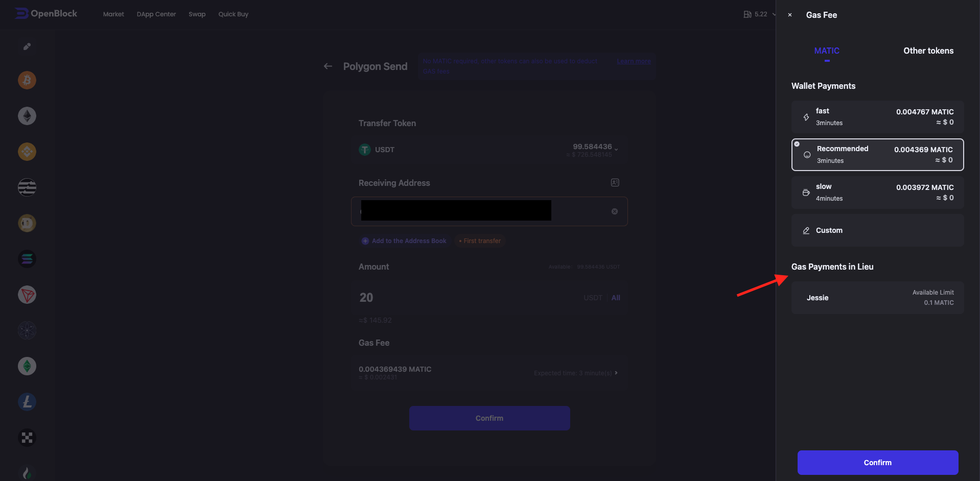Open the Custom gas fee option
980x481 pixels.
click(x=877, y=230)
